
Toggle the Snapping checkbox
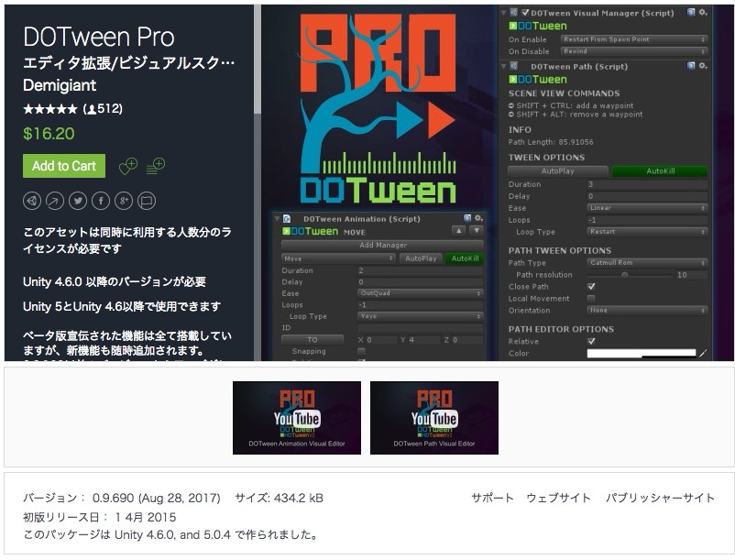[x=361, y=351]
